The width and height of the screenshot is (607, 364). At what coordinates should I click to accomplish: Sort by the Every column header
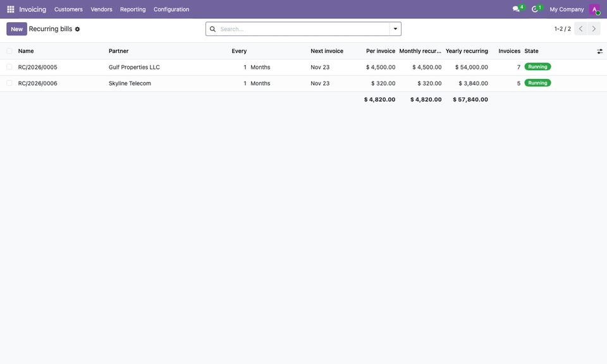coord(239,51)
